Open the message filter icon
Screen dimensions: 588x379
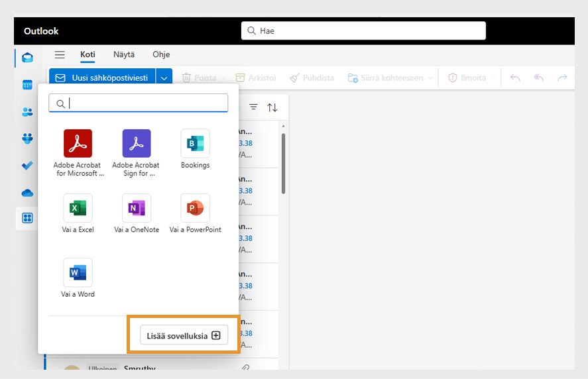click(x=253, y=107)
